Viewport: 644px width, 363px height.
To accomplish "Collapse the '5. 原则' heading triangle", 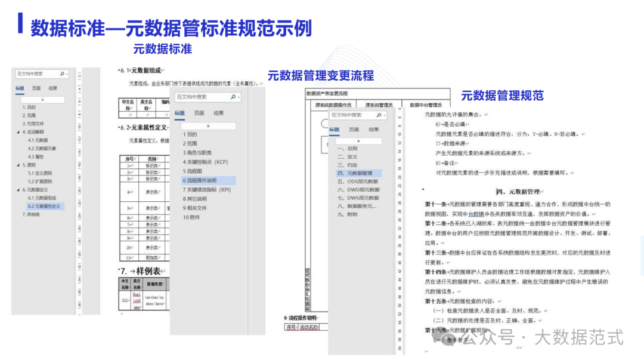I will [18, 165].
